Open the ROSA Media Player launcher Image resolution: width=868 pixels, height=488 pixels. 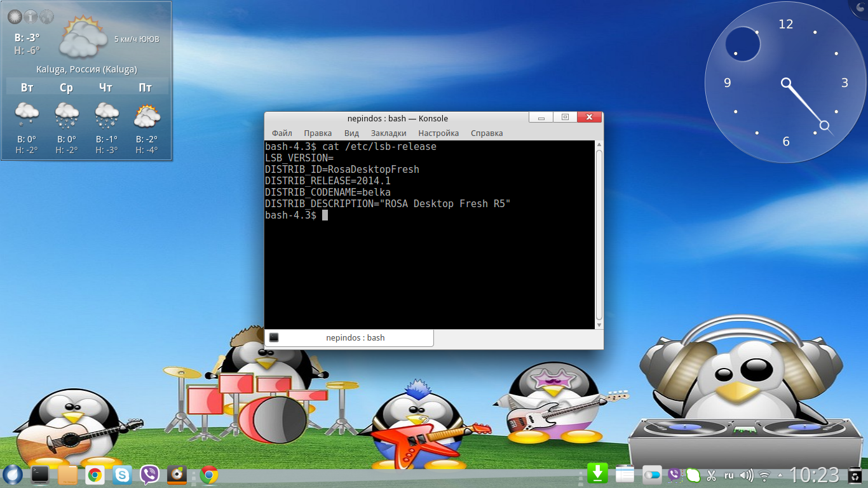tap(177, 475)
